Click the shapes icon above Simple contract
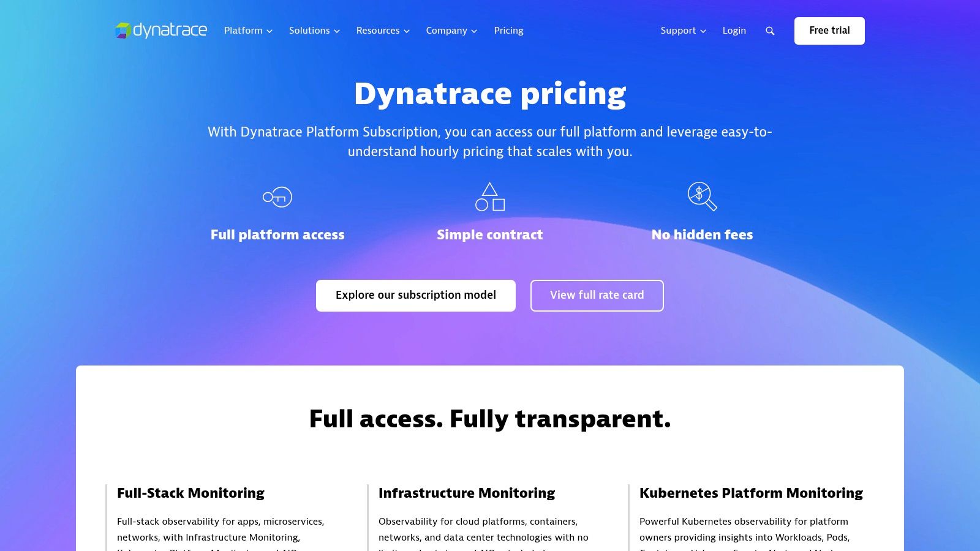The image size is (980, 551). coord(490,197)
